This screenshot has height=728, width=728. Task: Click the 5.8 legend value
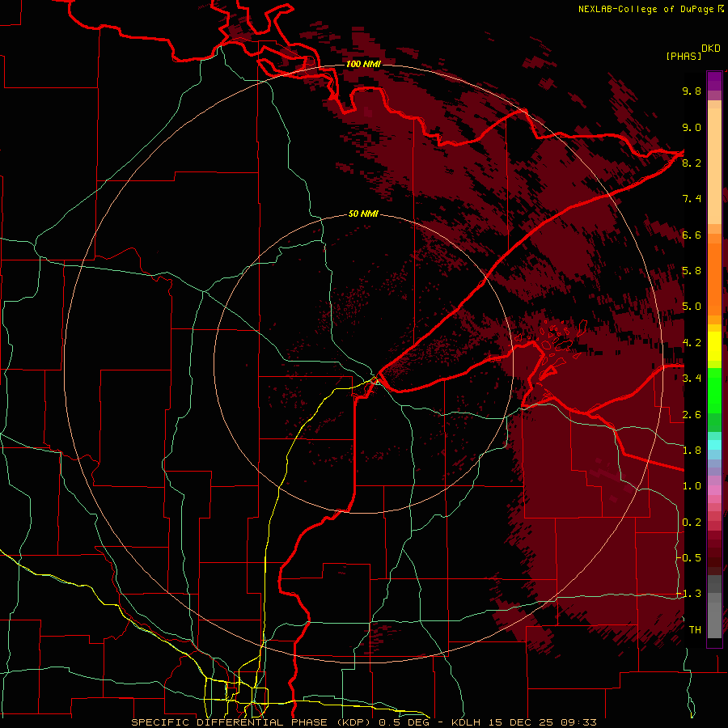coord(692,271)
